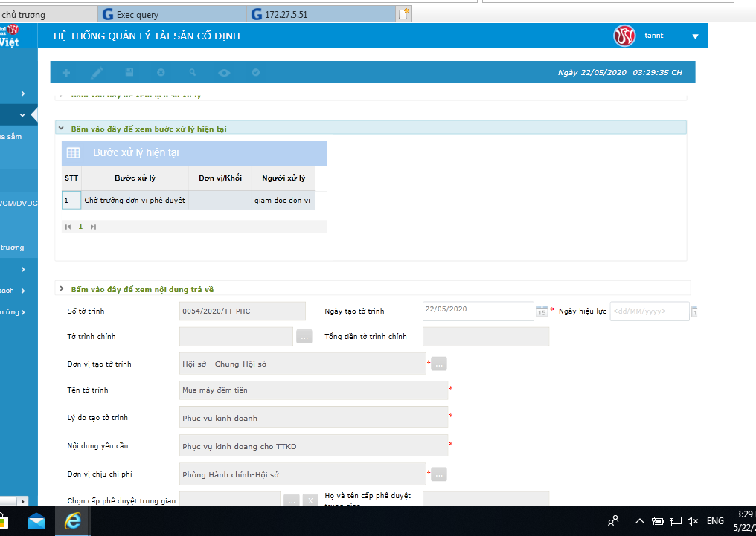Expand the sidebar chevron below 'trương'
Image resolution: width=756 pixels, height=536 pixels.
[x=22, y=270]
